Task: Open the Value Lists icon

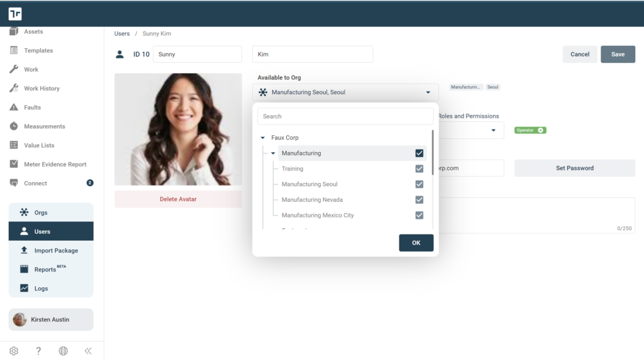Action: click(x=14, y=145)
